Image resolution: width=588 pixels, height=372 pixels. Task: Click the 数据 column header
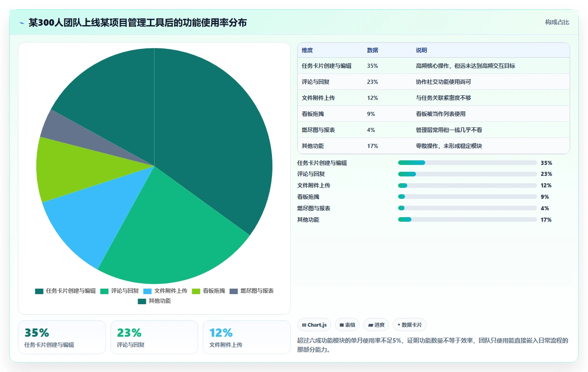tap(372, 50)
